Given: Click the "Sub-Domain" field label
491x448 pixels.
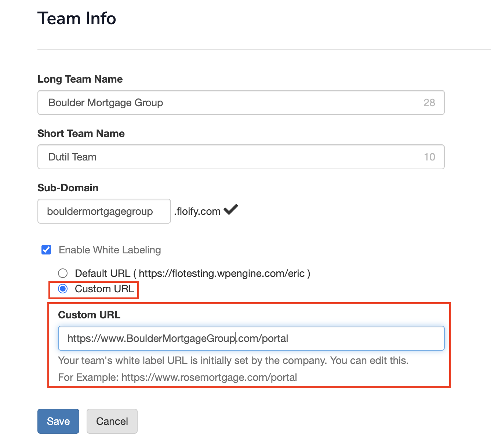Looking at the screenshot, I should [x=68, y=188].
